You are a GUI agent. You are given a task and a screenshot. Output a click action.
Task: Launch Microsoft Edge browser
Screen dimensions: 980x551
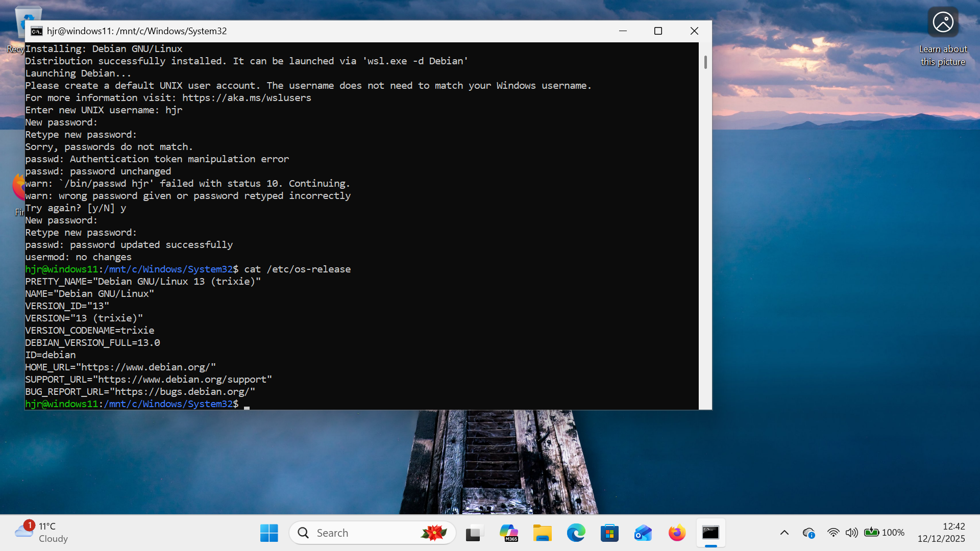(x=576, y=533)
